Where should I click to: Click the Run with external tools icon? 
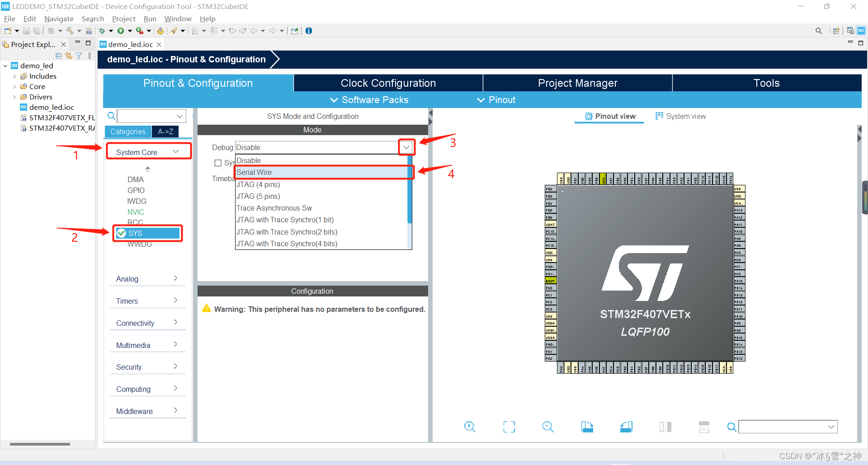(x=140, y=31)
